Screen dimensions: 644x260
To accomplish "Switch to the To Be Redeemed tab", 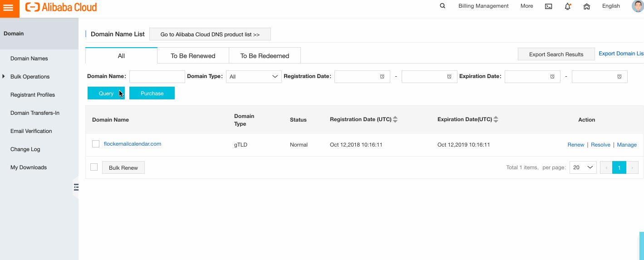I will coord(265,55).
